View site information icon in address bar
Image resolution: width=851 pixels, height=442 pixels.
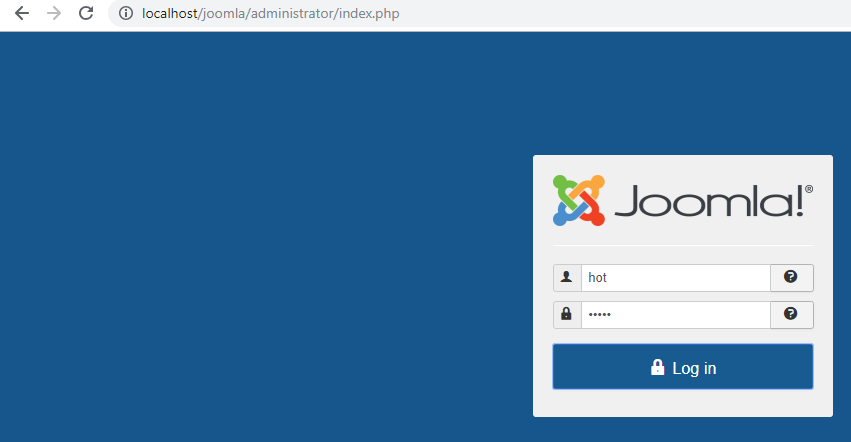pyautogui.click(x=126, y=14)
